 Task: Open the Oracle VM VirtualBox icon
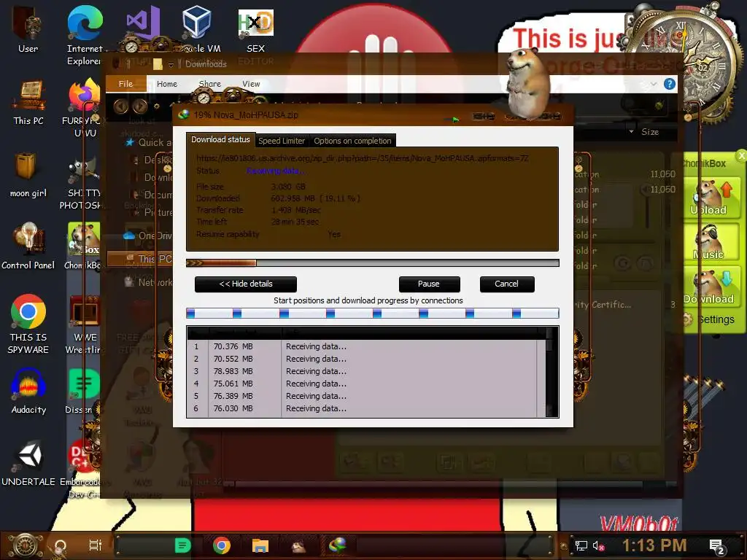click(x=197, y=28)
